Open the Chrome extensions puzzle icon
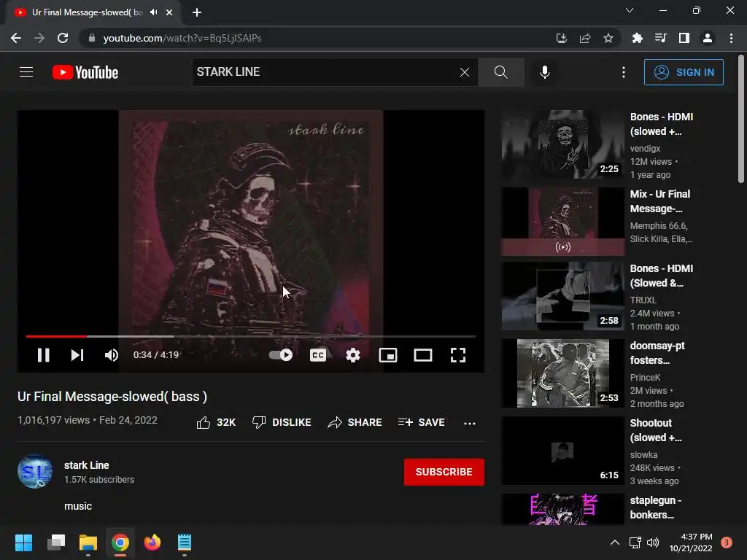Viewport: 747px width, 560px height. tap(637, 38)
